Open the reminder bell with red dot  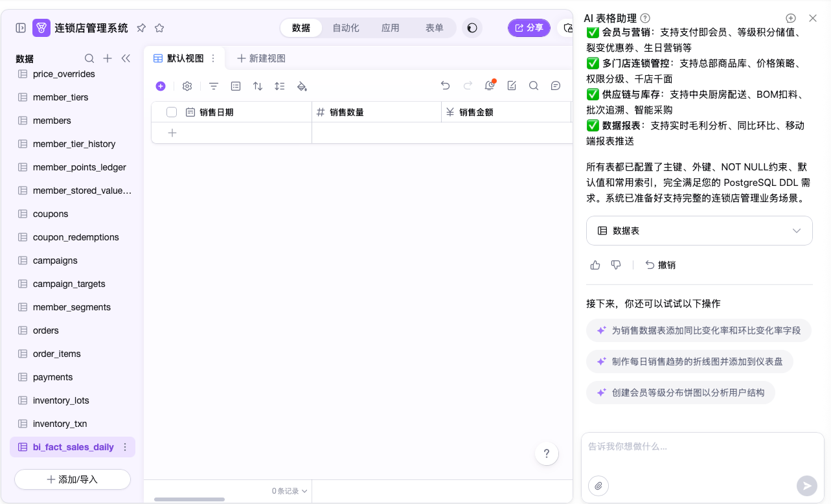click(x=490, y=86)
